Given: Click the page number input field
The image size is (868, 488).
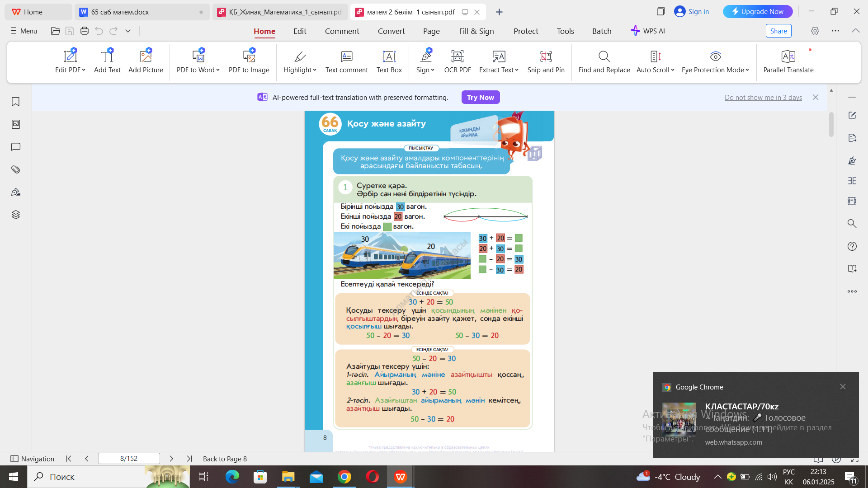Looking at the screenshot, I should click(129, 459).
